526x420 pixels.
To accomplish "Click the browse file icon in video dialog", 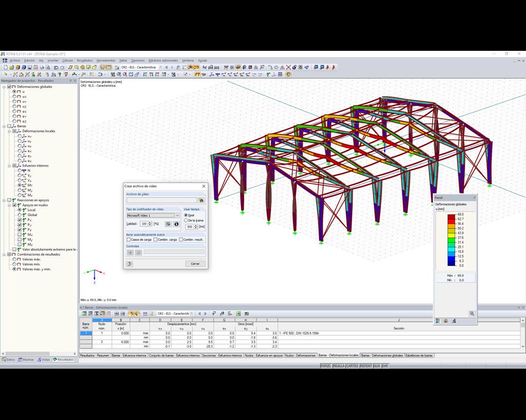I will click(201, 200).
